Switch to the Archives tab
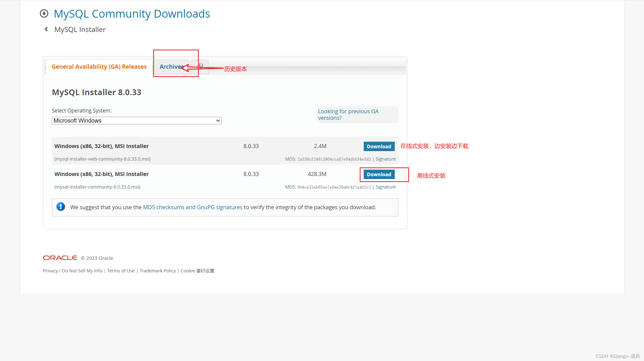Image resolution: width=644 pixels, height=361 pixels. pyautogui.click(x=172, y=67)
